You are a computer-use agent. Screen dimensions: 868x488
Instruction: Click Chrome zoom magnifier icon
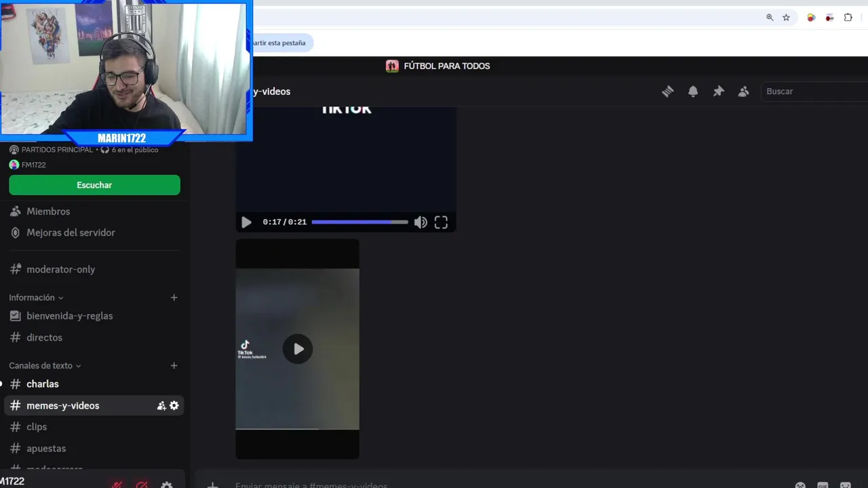[770, 18]
